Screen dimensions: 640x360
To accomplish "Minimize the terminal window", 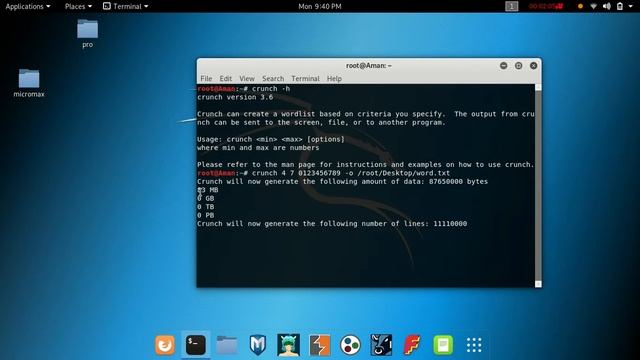I will click(x=504, y=65).
